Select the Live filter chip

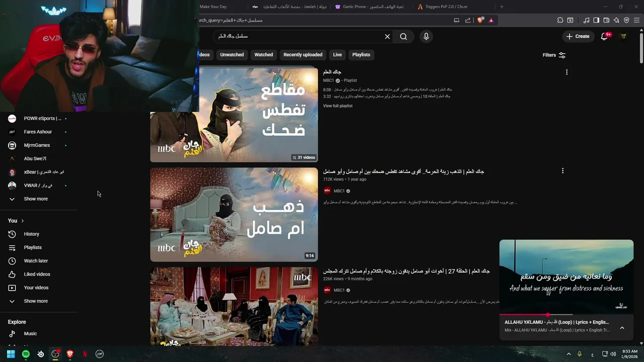[337, 55]
